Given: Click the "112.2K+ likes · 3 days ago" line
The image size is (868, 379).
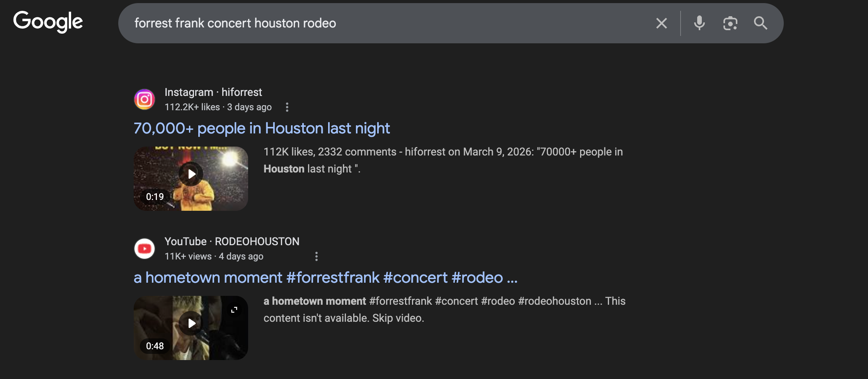Looking at the screenshot, I should pos(218,107).
